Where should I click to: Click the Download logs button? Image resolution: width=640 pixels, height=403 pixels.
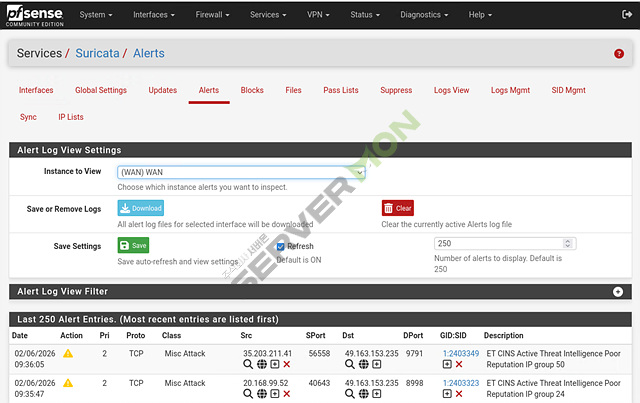[x=141, y=208]
